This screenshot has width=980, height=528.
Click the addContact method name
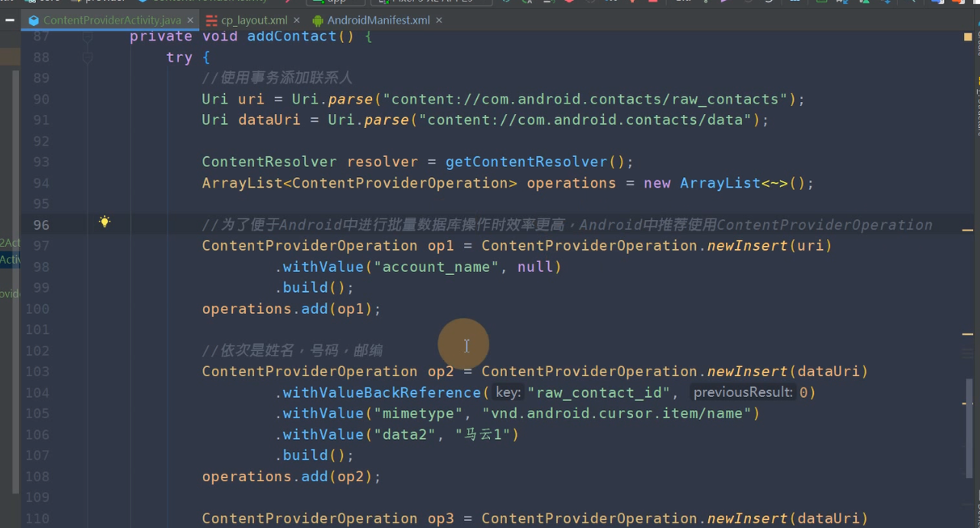tap(291, 36)
